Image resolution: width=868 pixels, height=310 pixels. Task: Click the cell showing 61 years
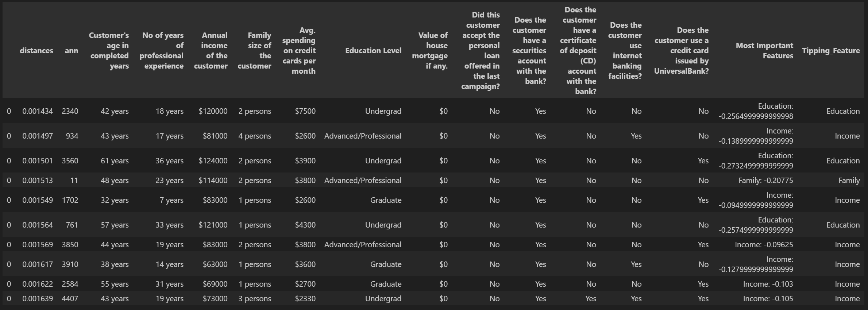[115, 161]
